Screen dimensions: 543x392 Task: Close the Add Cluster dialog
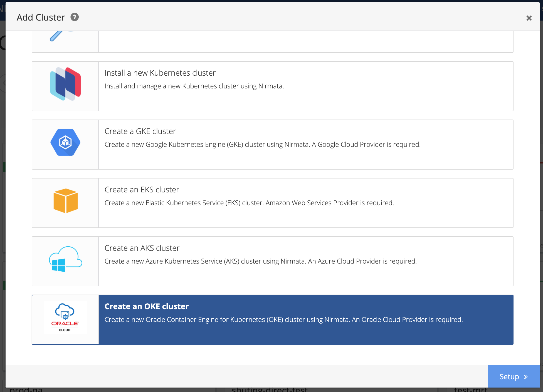[x=529, y=18]
